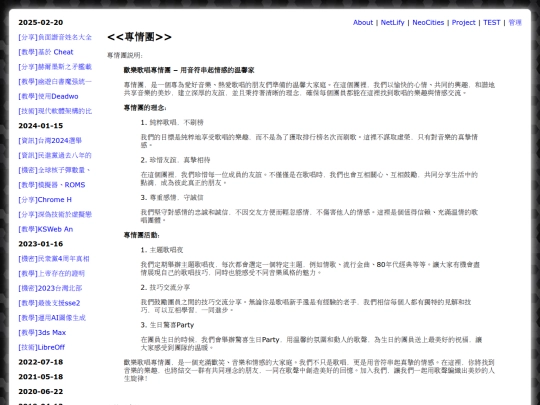
Task: Open the [技術] 現代軟體架構 article link
Action: pos(55,111)
